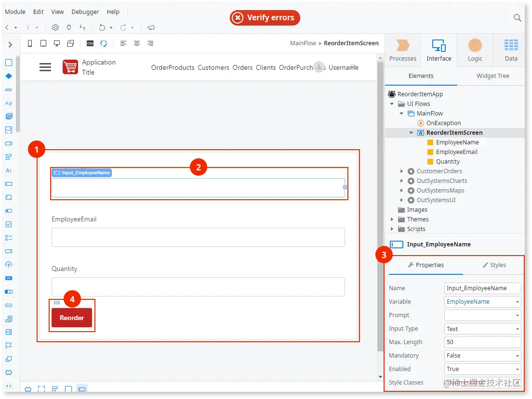Switch preview to tablet device
The width and height of the screenshot is (532, 399).
pyautogui.click(x=43, y=43)
